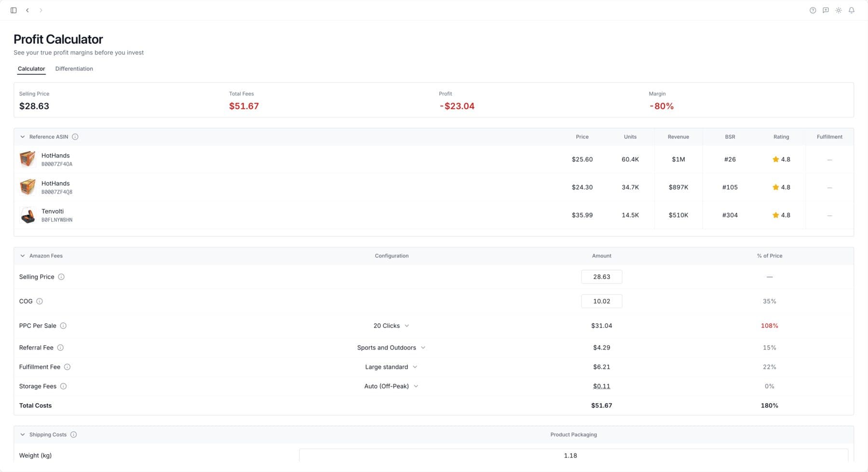This screenshot has width=868, height=472.
Task: Collapse the Reference ASIN section
Action: click(23, 137)
